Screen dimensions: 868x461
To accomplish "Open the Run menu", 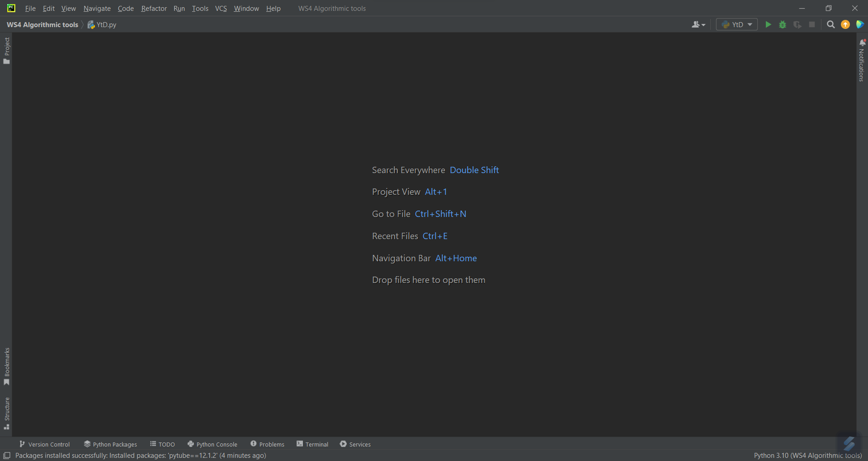I will point(179,9).
